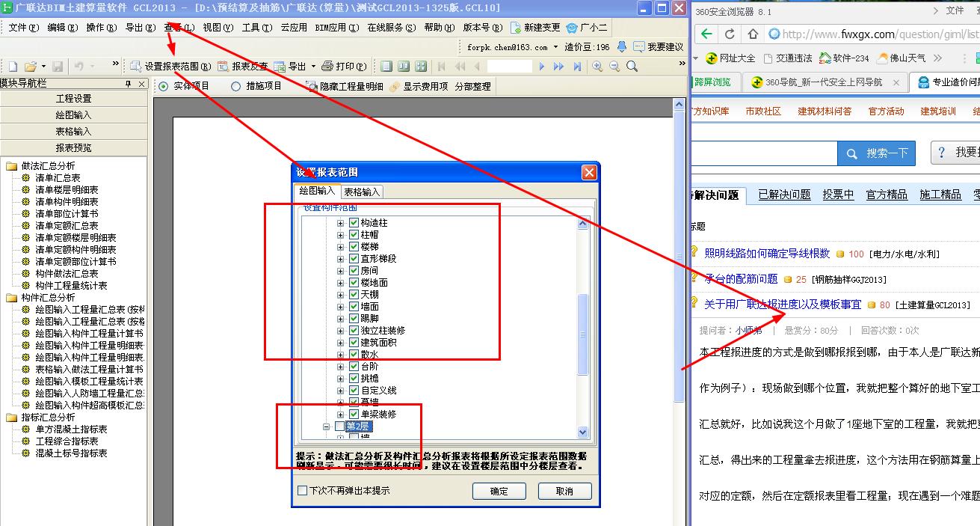
Task: Click browser back button in 360 browser
Action: [x=706, y=34]
